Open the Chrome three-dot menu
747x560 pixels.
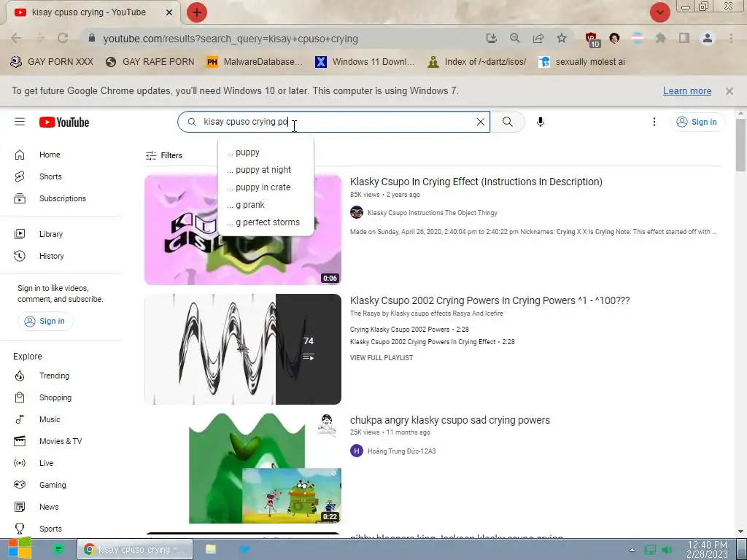coord(731,38)
